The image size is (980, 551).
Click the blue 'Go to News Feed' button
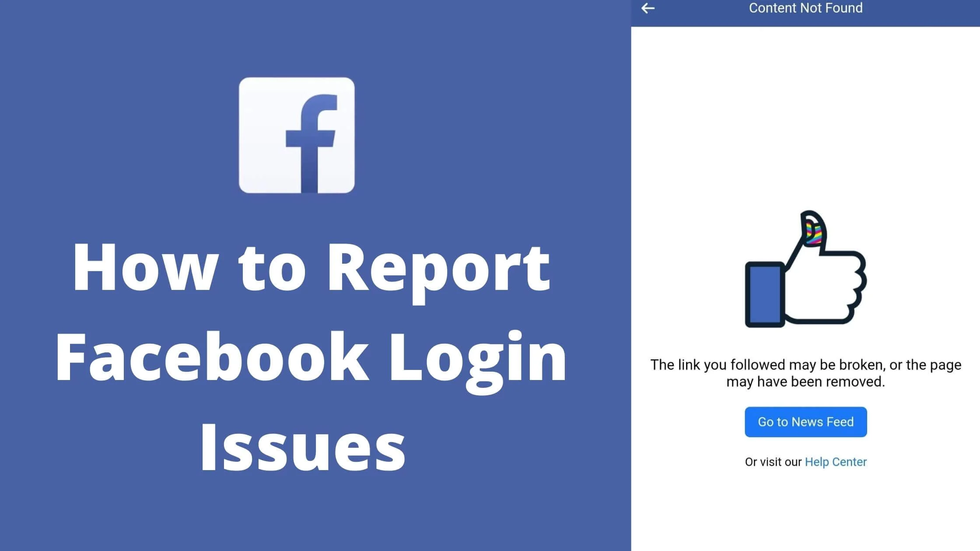click(x=806, y=421)
